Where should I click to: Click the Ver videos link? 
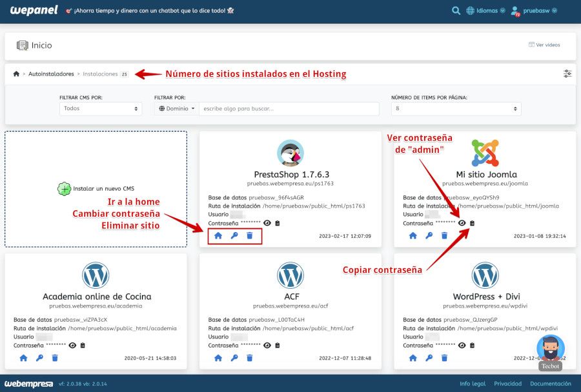click(x=544, y=44)
